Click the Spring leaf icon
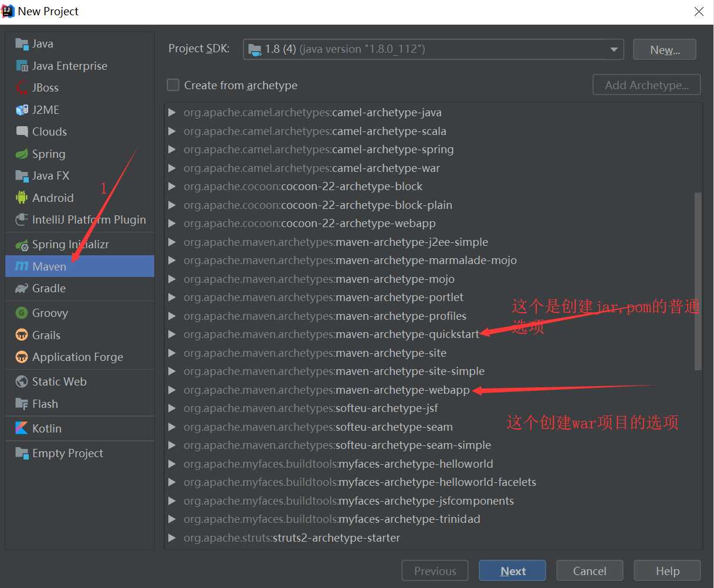 click(22, 154)
